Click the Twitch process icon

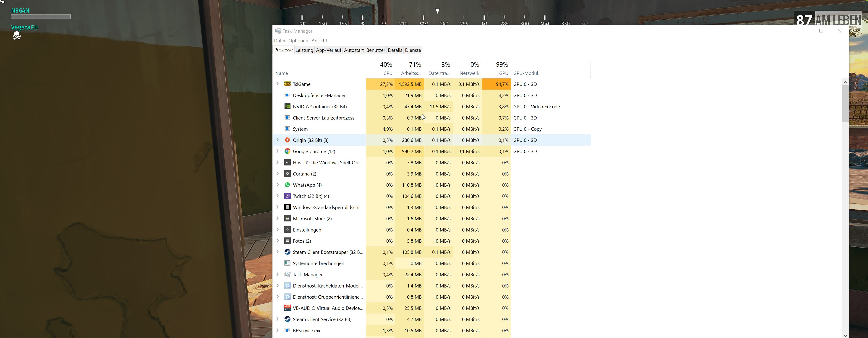pyautogui.click(x=287, y=196)
